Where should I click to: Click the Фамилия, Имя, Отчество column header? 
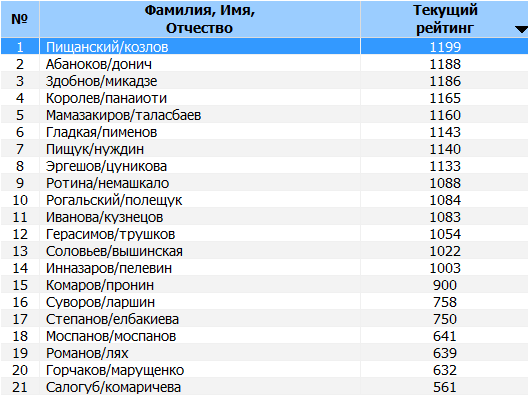[200, 19]
